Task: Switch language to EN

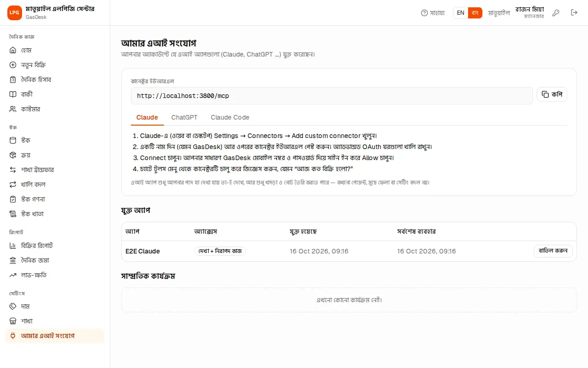Action: (x=461, y=13)
